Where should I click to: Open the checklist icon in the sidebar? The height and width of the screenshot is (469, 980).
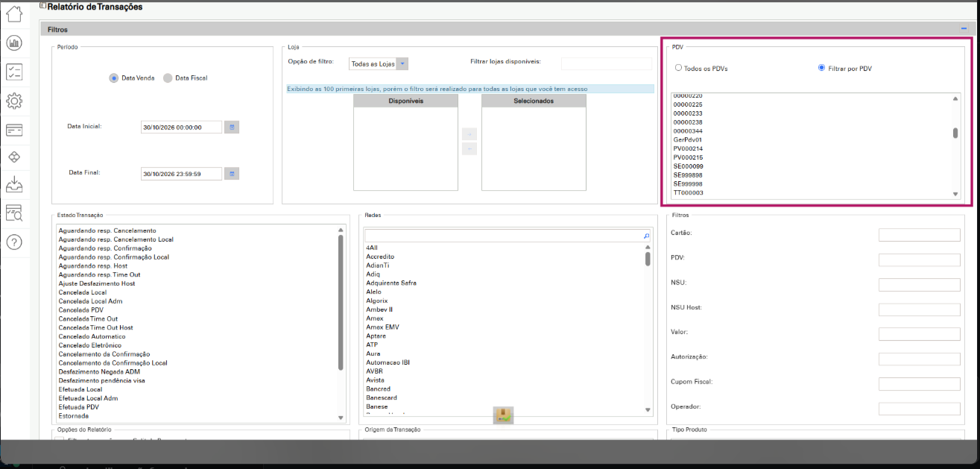[x=14, y=72]
